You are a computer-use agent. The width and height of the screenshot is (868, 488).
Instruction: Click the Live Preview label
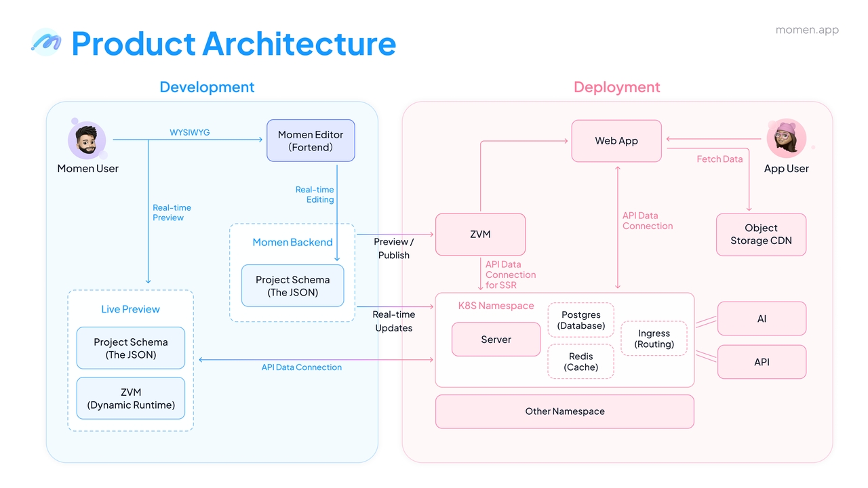[x=130, y=309]
